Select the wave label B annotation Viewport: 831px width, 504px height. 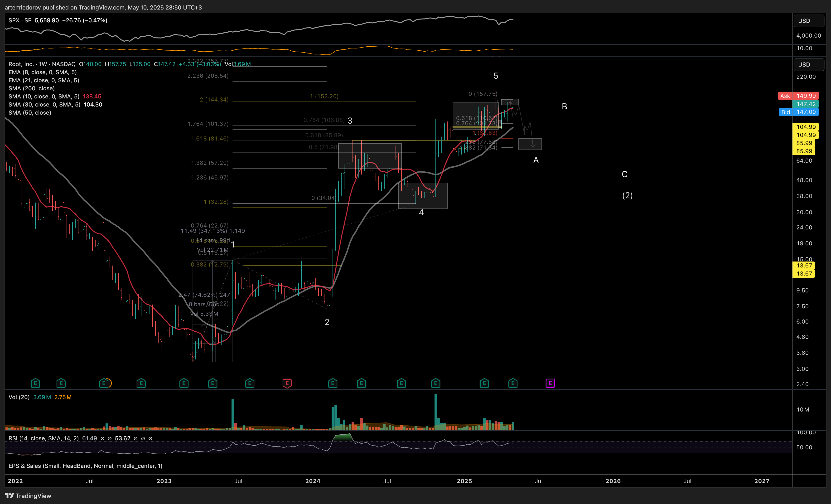click(x=564, y=107)
